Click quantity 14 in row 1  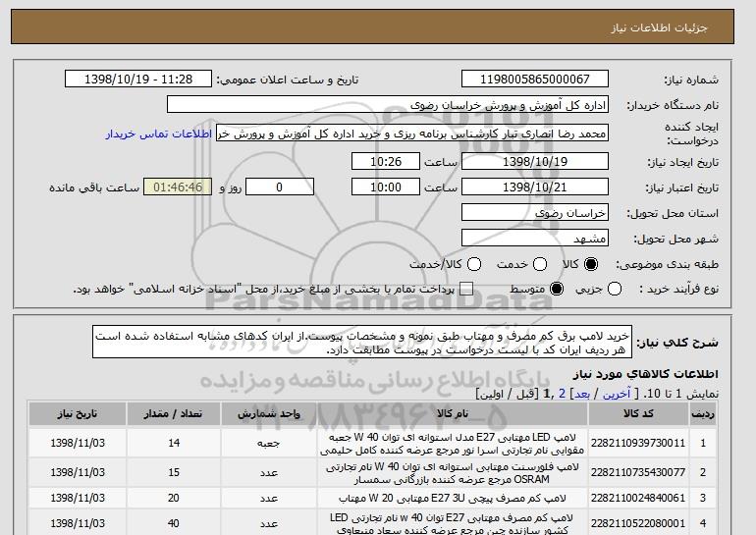(x=174, y=443)
